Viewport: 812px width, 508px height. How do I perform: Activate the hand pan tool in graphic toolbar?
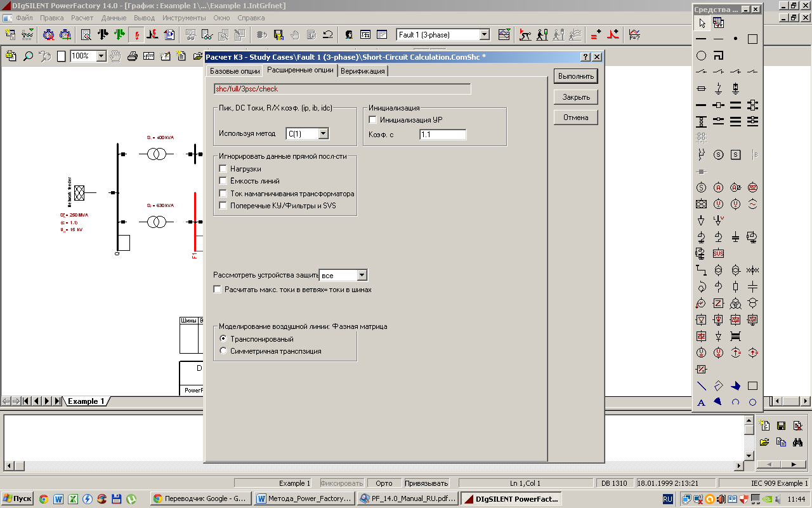coord(115,56)
